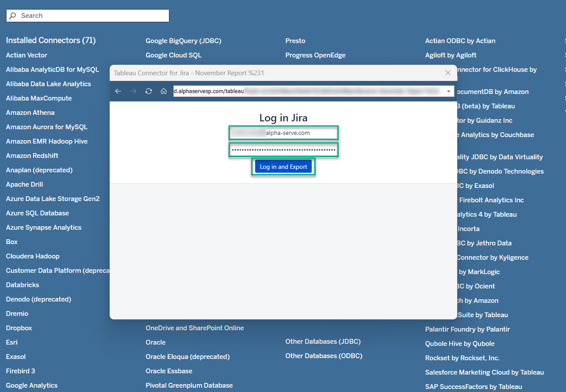The image size is (566, 392).
Task: Click the Log in and Export button
Action: click(283, 167)
